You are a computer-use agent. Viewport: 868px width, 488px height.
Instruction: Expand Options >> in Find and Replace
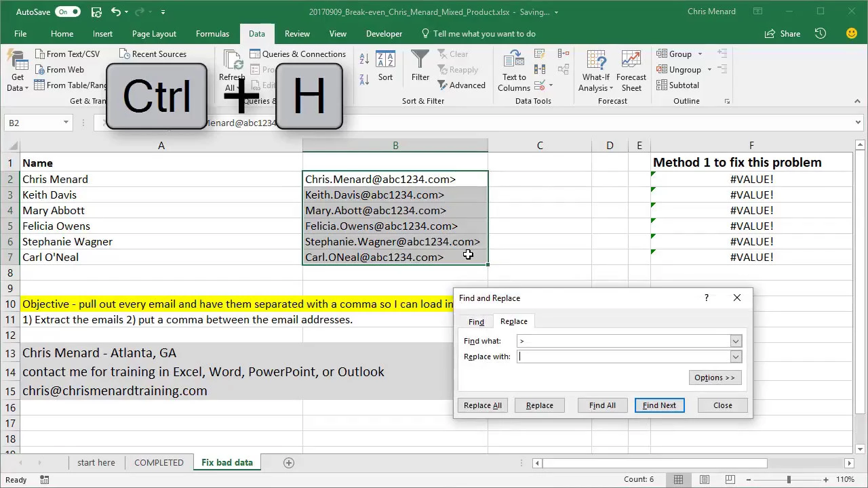[715, 378]
